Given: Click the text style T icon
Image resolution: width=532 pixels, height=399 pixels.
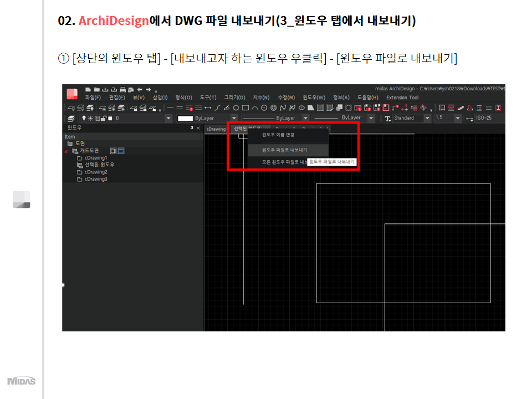Looking at the screenshot, I should [387, 118].
